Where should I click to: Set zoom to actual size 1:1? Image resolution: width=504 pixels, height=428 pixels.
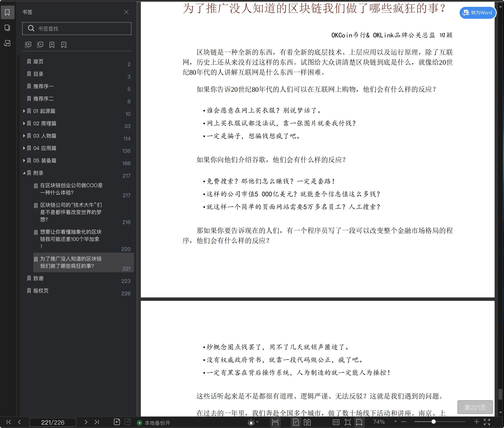click(x=336, y=422)
